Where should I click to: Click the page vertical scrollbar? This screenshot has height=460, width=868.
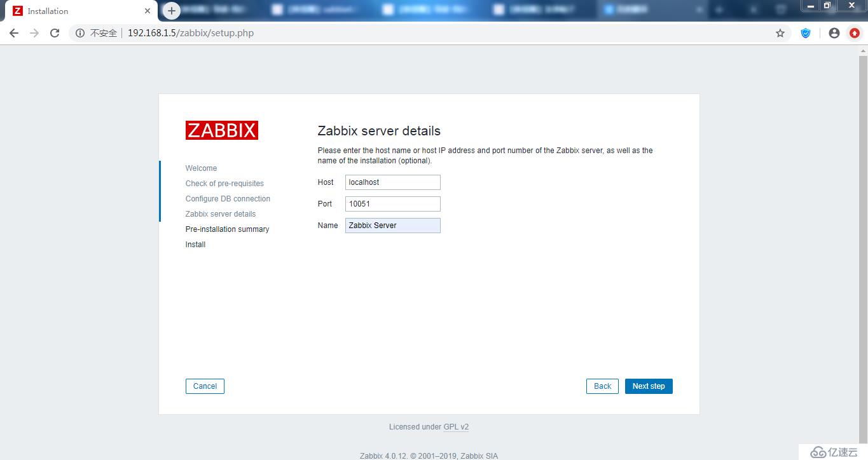863,248
